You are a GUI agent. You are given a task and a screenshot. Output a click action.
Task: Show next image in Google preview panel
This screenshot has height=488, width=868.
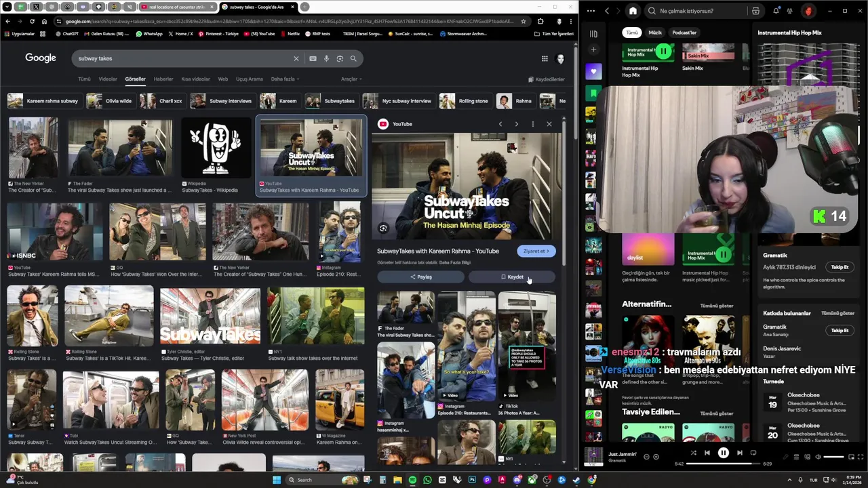(516, 124)
